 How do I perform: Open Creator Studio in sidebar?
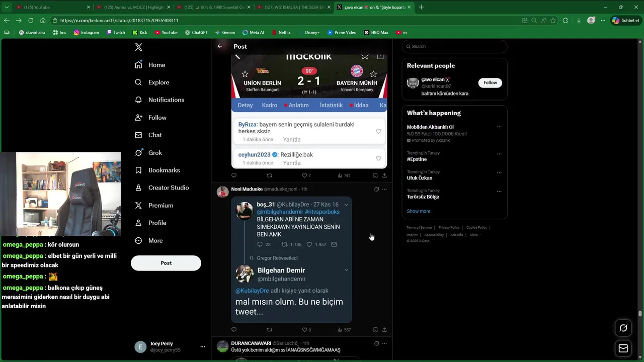click(x=162, y=188)
